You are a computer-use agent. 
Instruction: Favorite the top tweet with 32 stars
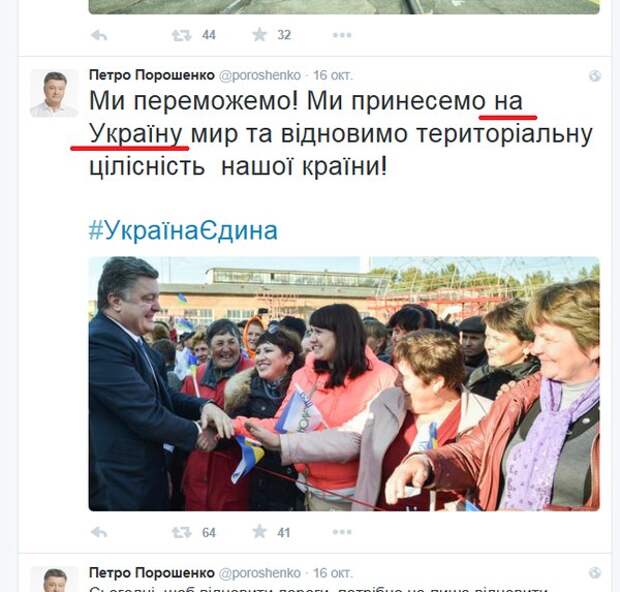click(x=259, y=35)
